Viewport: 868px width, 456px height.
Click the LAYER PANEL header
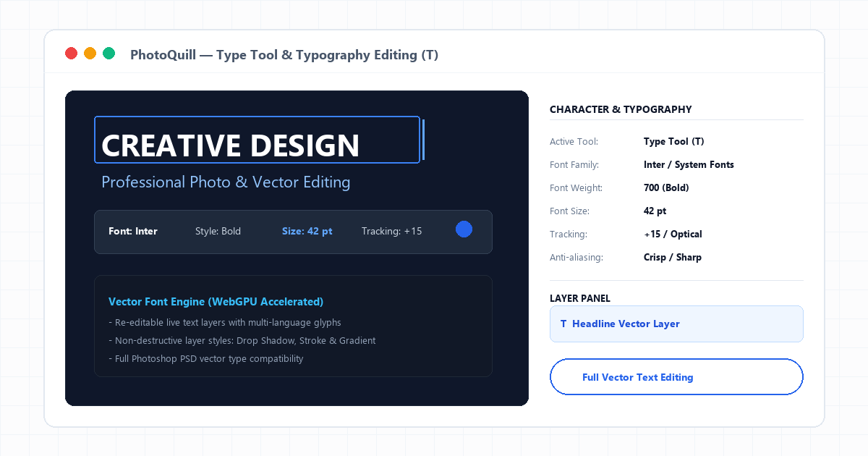[x=580, y=297]
